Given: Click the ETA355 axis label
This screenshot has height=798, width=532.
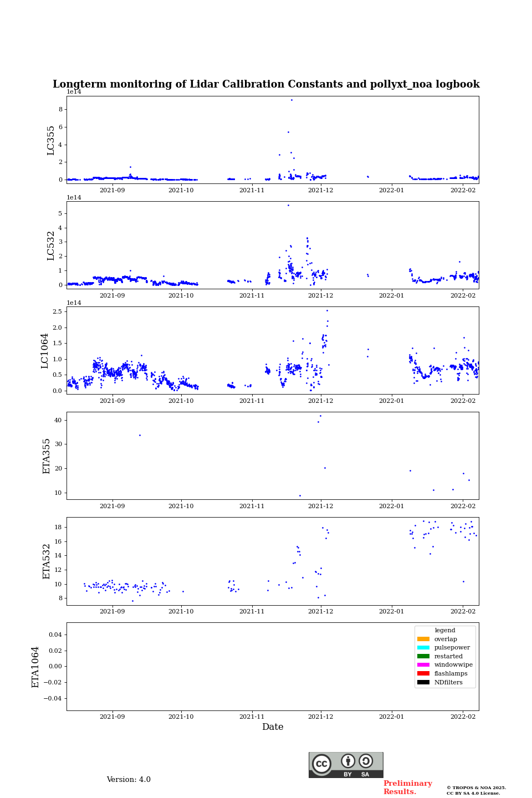Looking at the screenshot, I should click(x=47, y=456).
